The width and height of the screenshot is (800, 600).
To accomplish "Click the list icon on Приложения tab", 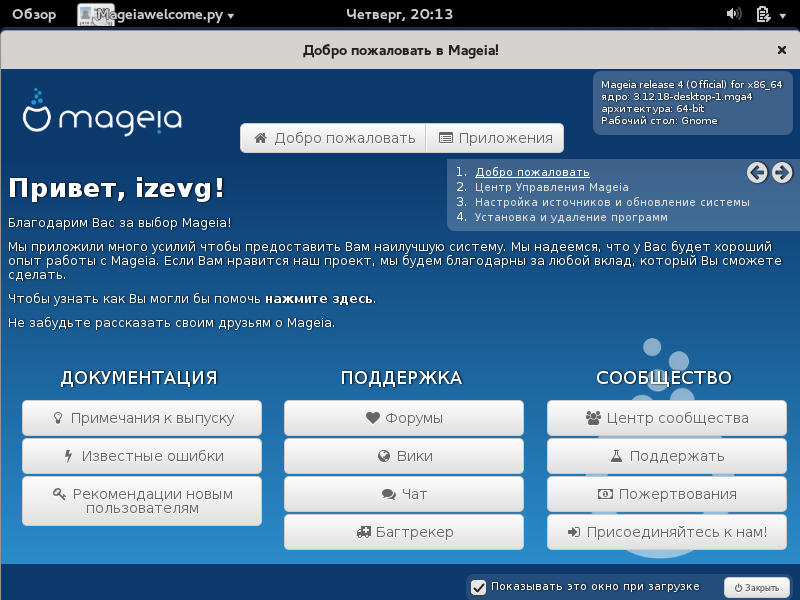I will point(446,138).
